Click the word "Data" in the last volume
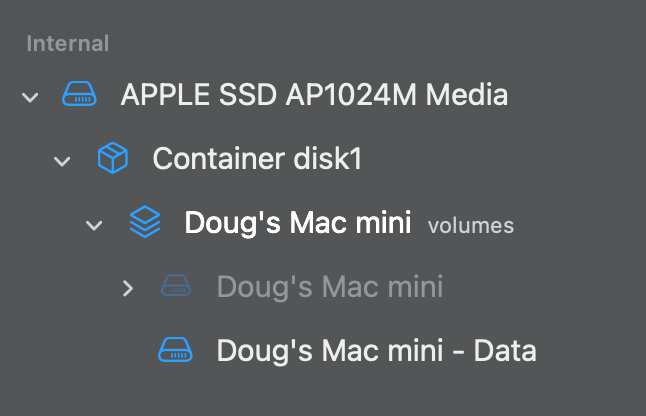The width and height of the screenshot is (646, 416). (504, 352)
